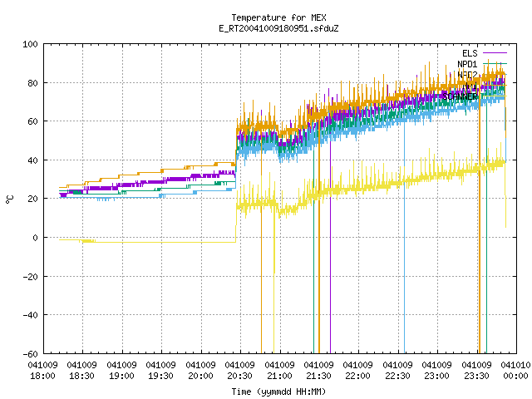The height and width of the screenshot is (399, 532).
Task: Click the y-axis value -60
Action: click(30, 354)
